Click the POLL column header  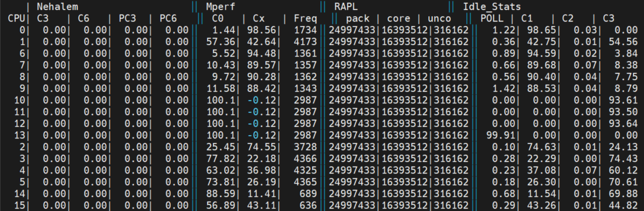492,19
